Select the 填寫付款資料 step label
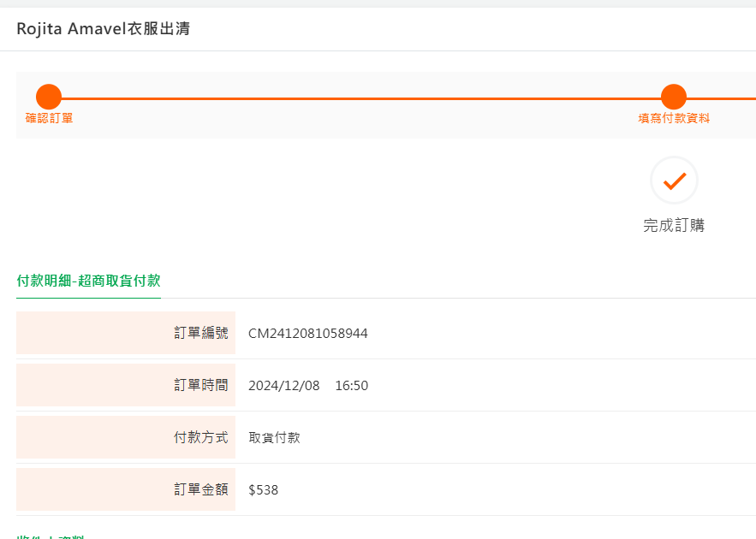This screenshot has width=756, height=539. [674, 118]
